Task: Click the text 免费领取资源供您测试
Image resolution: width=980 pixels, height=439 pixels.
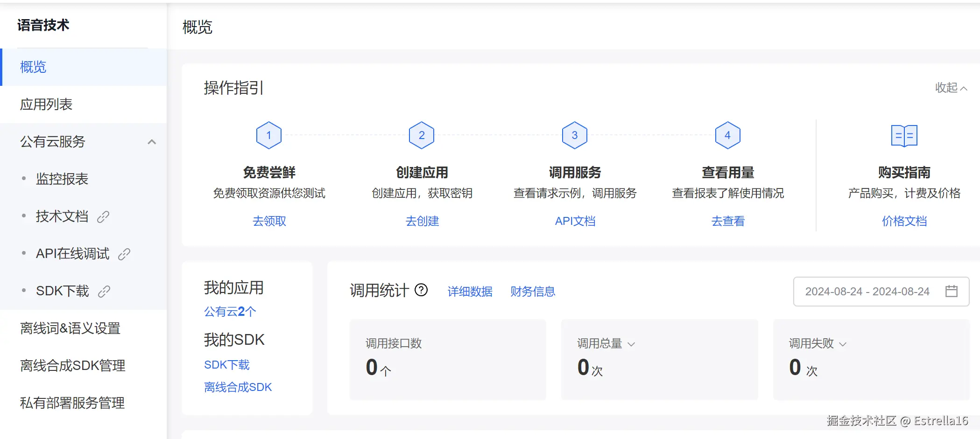Action: tap(269, 193)
